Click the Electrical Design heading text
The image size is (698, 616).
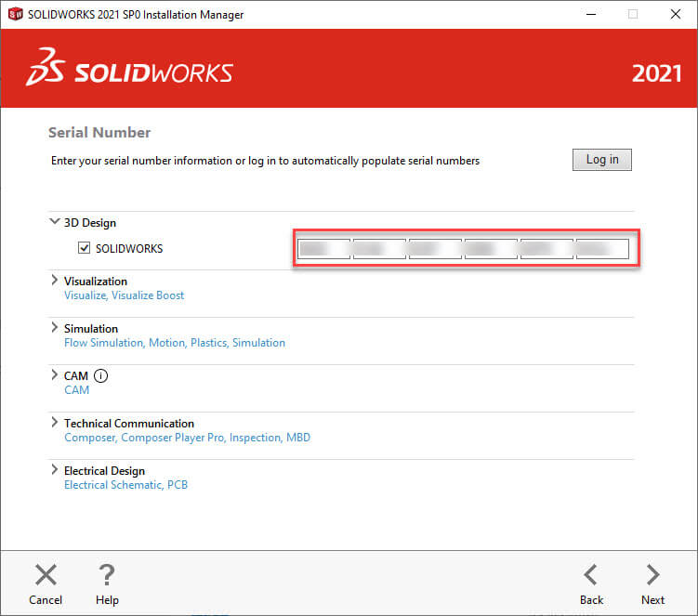click(x=105, y=471)
